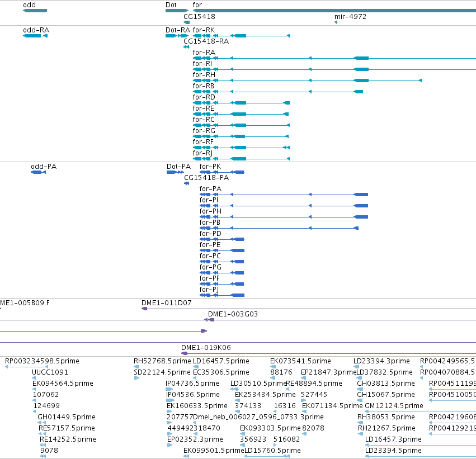Click the EK094564.5prime EST label
The height and width of the screenshot is (459, 476).
click(63, 384)
